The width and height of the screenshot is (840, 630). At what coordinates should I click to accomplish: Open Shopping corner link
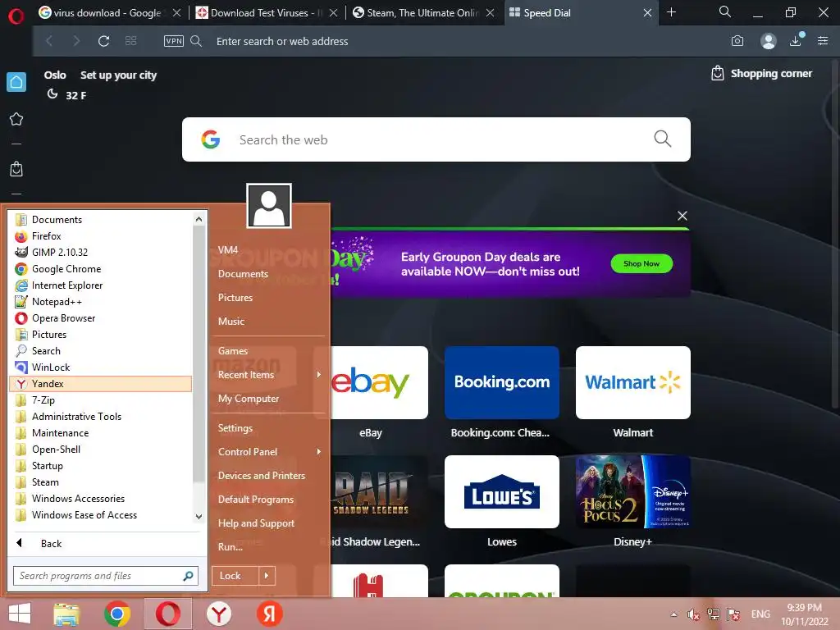click(x=761, y=73)
